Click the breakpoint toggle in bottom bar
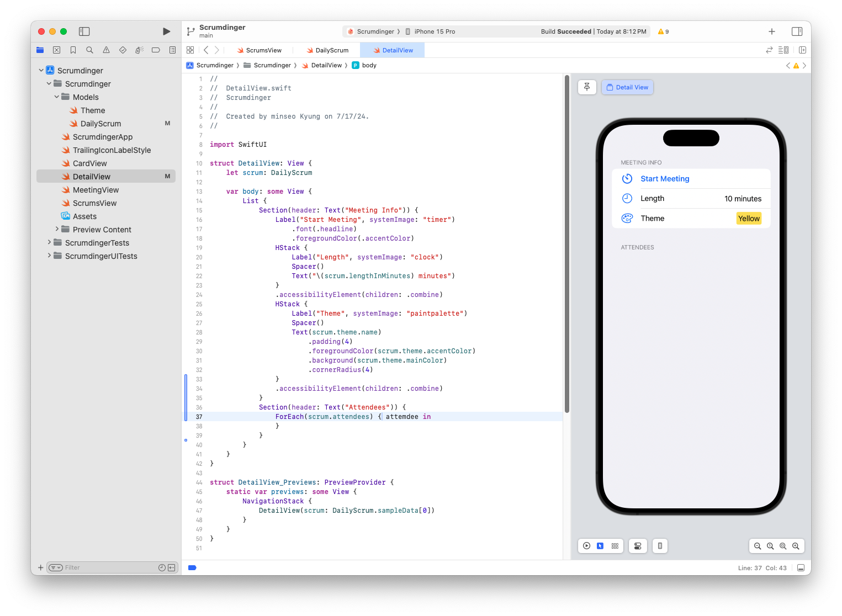Screen dimensions: 842x616 coord(192,567)
